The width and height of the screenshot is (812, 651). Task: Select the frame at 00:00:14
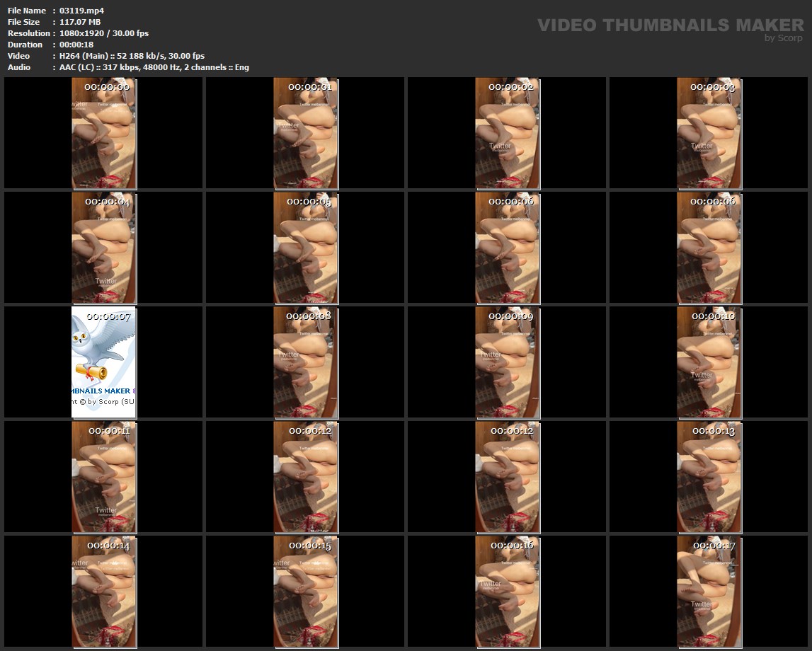104,592
